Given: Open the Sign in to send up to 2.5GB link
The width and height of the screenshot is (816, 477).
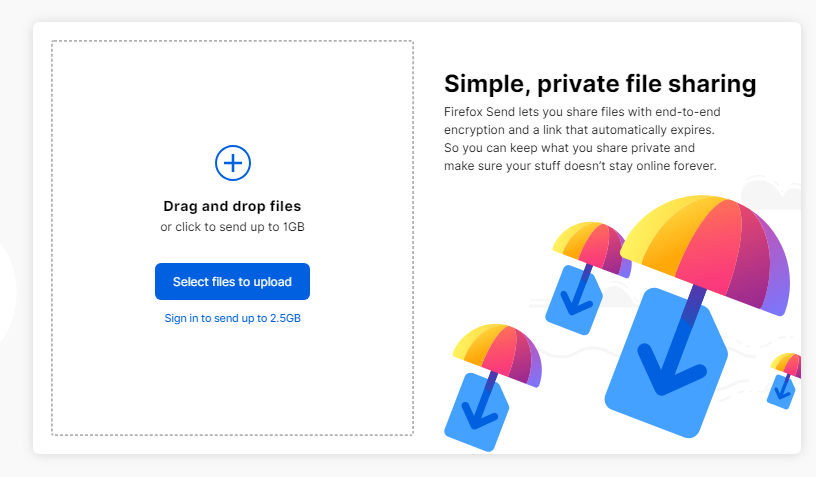Looking at the screenshot, I should (233, 318).
